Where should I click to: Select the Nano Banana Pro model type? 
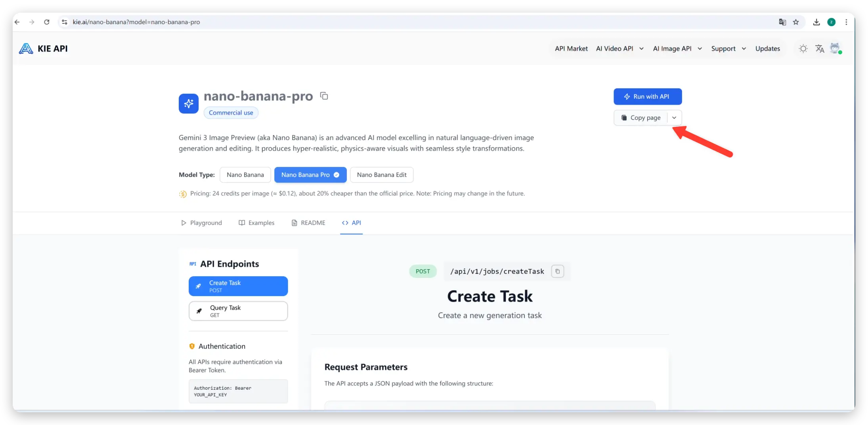click(x=310, y=175)
